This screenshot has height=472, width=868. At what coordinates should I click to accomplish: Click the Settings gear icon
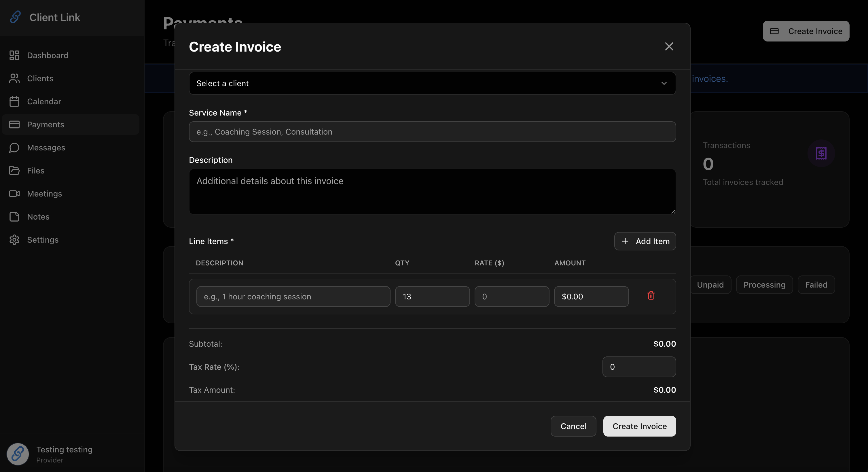[x=14, y=240]
